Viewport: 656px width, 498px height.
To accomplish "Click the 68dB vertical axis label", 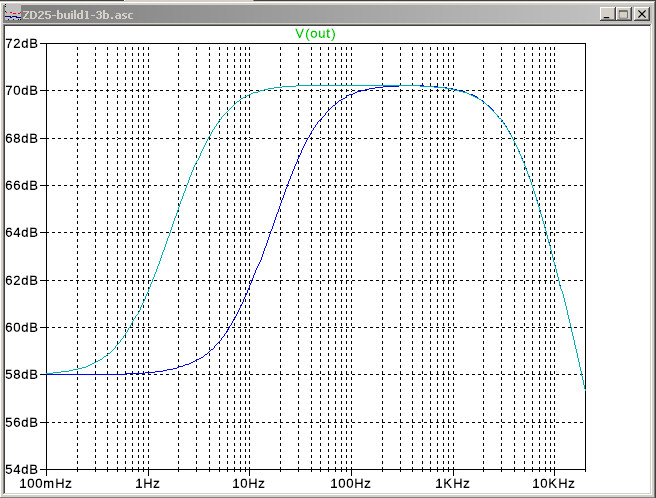I will tap(21, 138).
